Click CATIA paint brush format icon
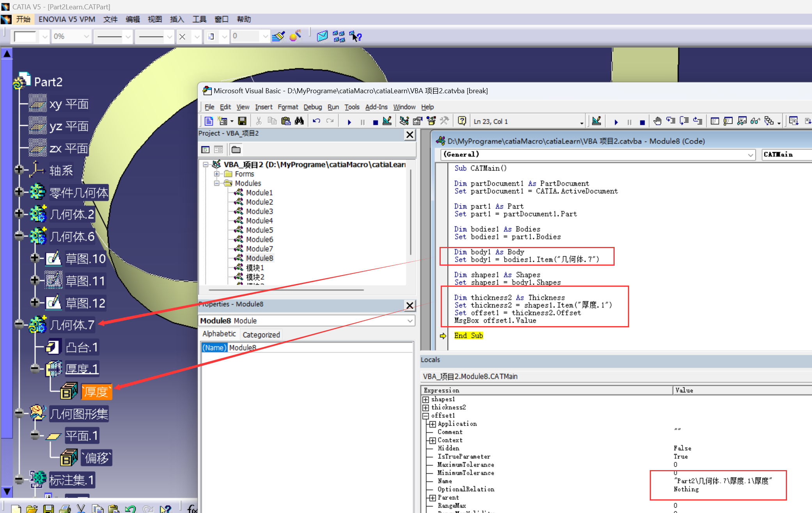 coord(278,36)
